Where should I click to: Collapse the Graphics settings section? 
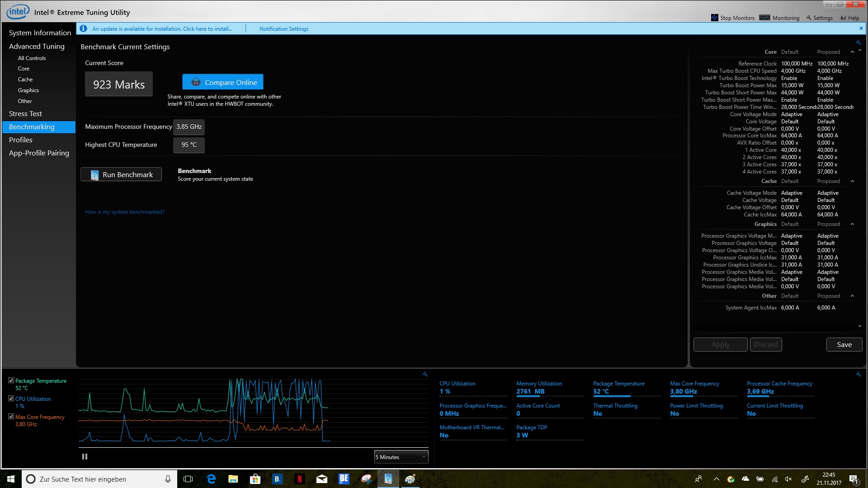click(x=852, y=224)
